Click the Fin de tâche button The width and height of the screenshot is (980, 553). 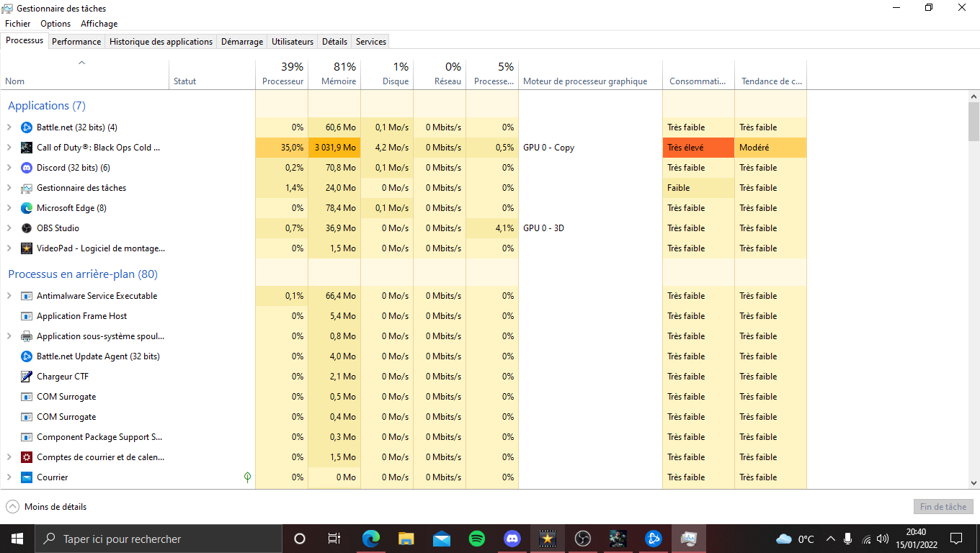tap(943, 507)
